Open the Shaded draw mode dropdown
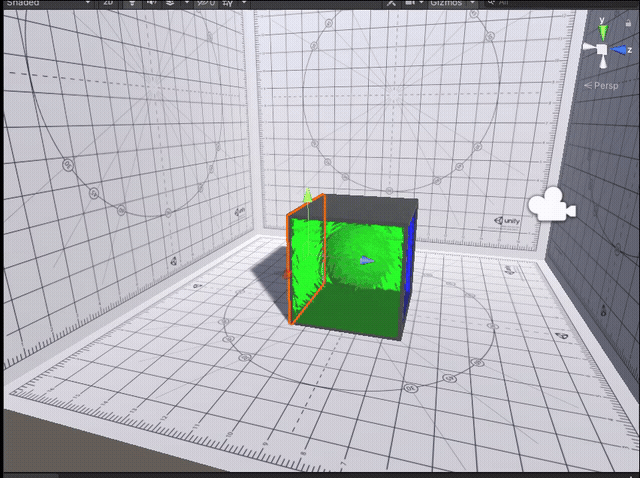640x478 pixels. (x=48, y=3)
